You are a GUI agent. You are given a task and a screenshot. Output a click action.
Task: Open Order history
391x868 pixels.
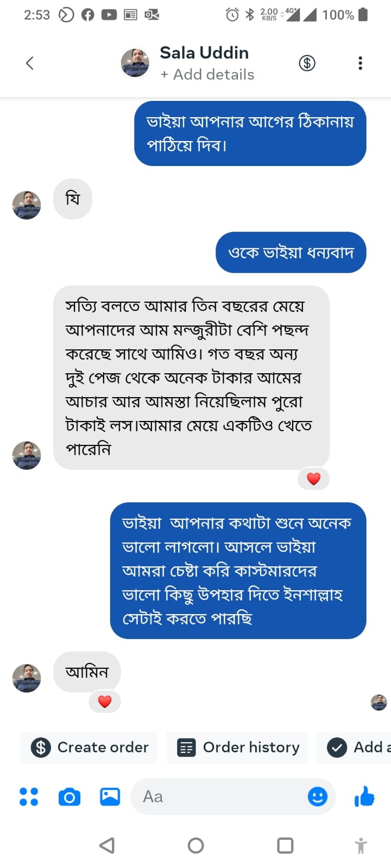point(237,747)
